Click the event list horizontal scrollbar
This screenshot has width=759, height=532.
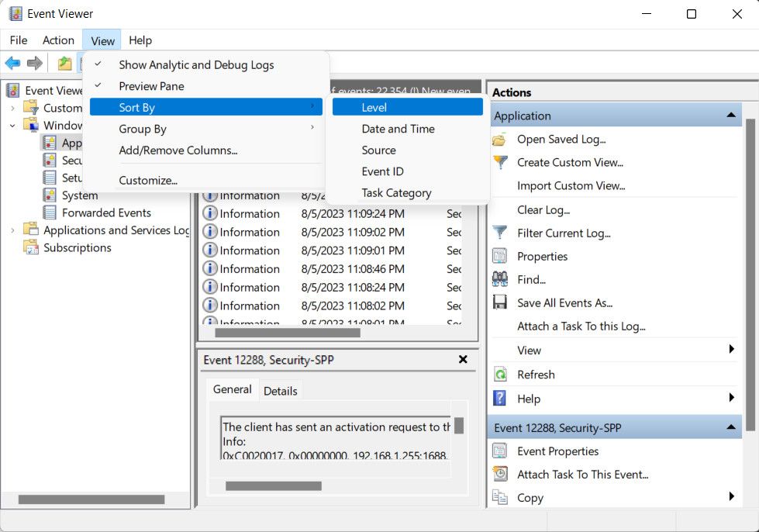click(x=287, y=333)
